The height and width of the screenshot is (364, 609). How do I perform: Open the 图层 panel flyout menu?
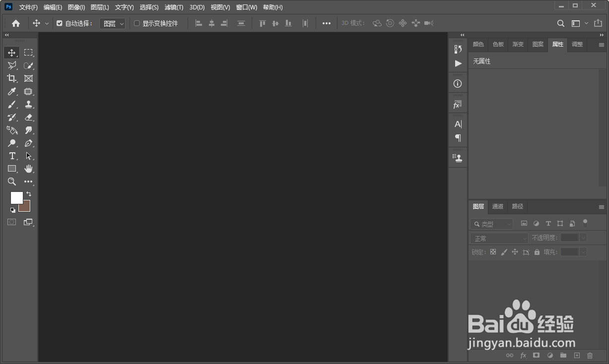[602, 207]
